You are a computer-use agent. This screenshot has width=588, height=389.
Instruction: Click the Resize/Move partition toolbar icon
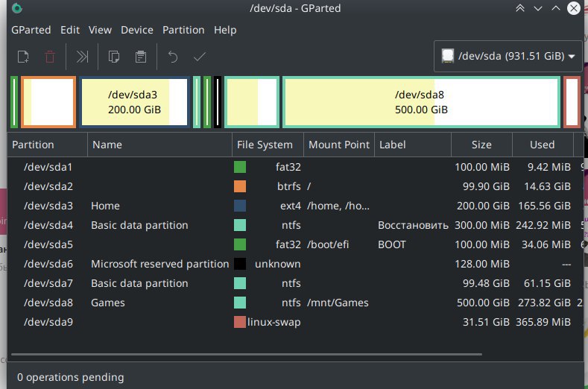82,57
